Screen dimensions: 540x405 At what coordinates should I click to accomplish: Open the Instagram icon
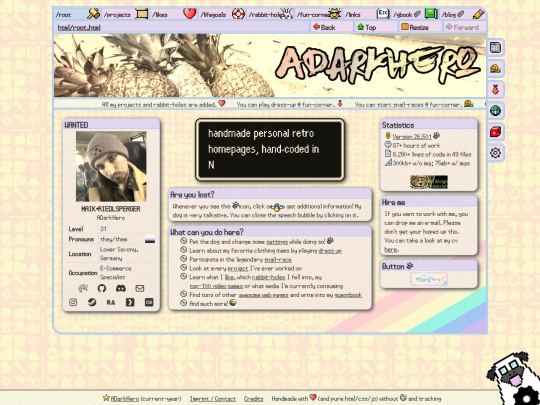tap(73, 302)
